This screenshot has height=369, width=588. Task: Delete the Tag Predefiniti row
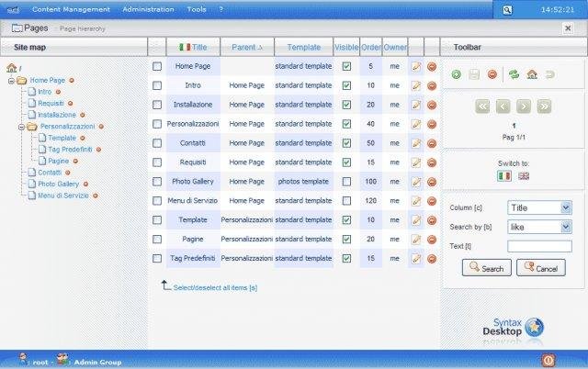click(432, 259)
